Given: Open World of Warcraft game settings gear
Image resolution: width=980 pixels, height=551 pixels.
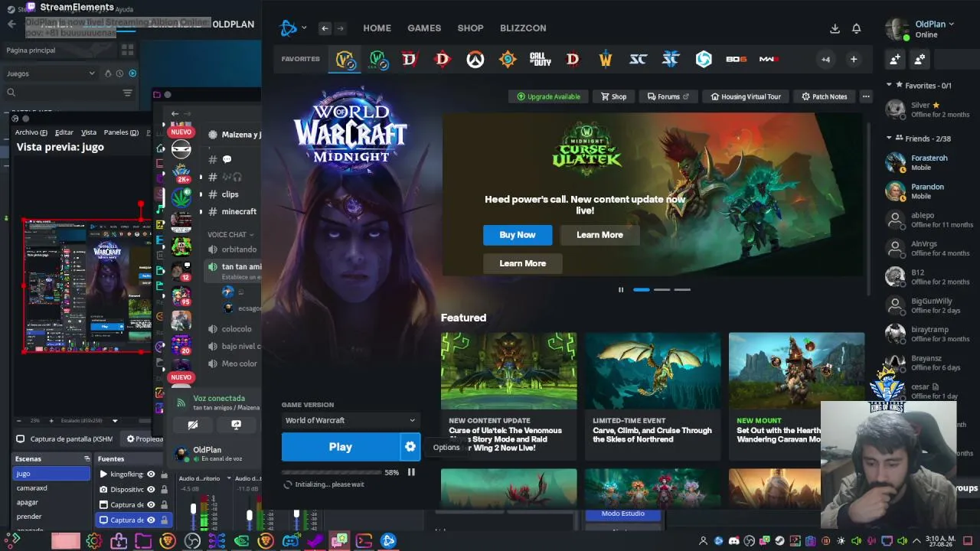Looking at the screenshot, I should [x=410, y=447].
